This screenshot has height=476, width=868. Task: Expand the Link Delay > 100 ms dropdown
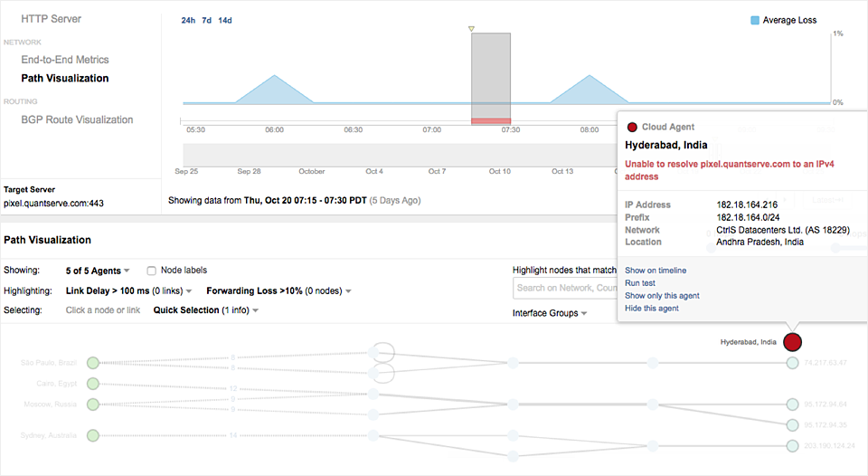coord(129,290)
